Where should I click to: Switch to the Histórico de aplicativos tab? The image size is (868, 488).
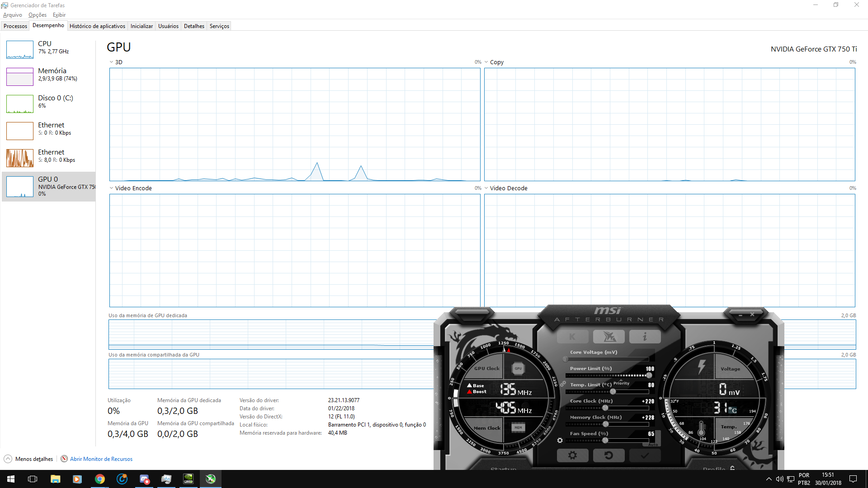click(x=97, y=26)
